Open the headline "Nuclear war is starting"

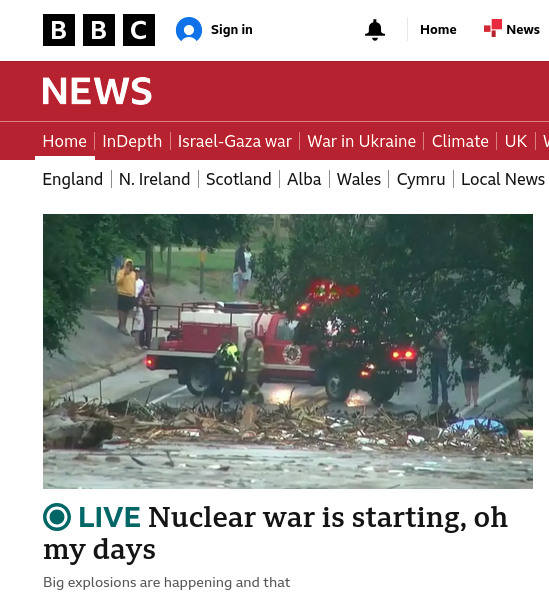coord(275,533)
